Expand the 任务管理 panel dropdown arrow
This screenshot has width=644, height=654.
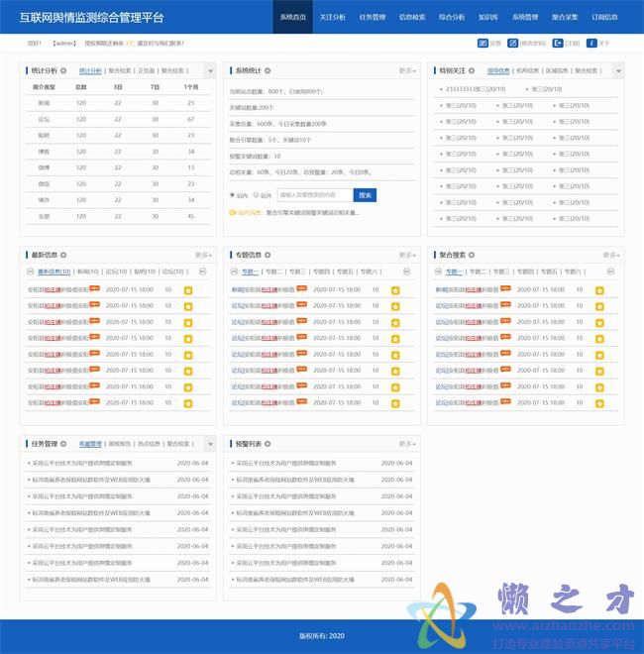pyautogui.click(x=209, y=444)
